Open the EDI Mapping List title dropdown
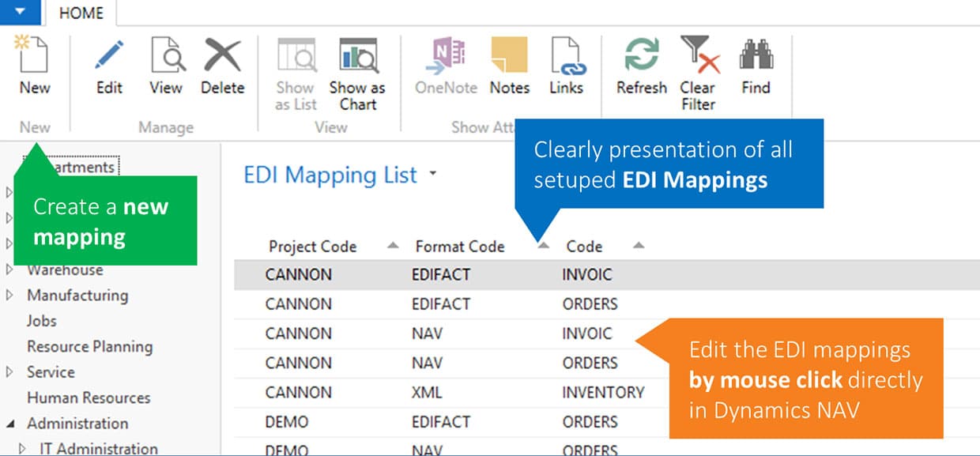The height and width of the screenshot is (456, 980). [433, 174]
